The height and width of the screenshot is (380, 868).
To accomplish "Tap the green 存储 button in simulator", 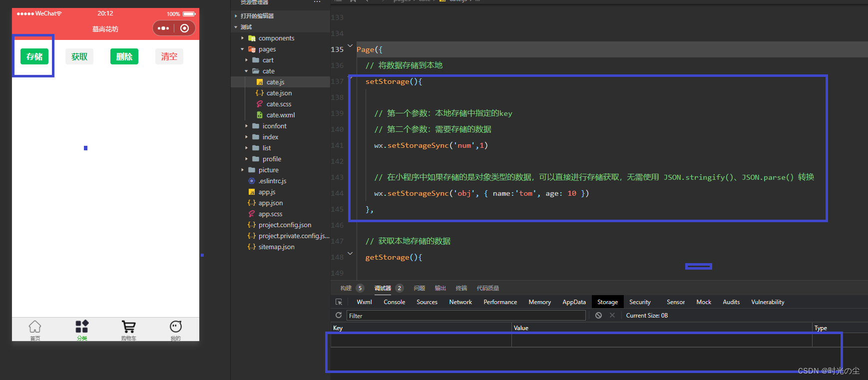I will click(34, 56).
